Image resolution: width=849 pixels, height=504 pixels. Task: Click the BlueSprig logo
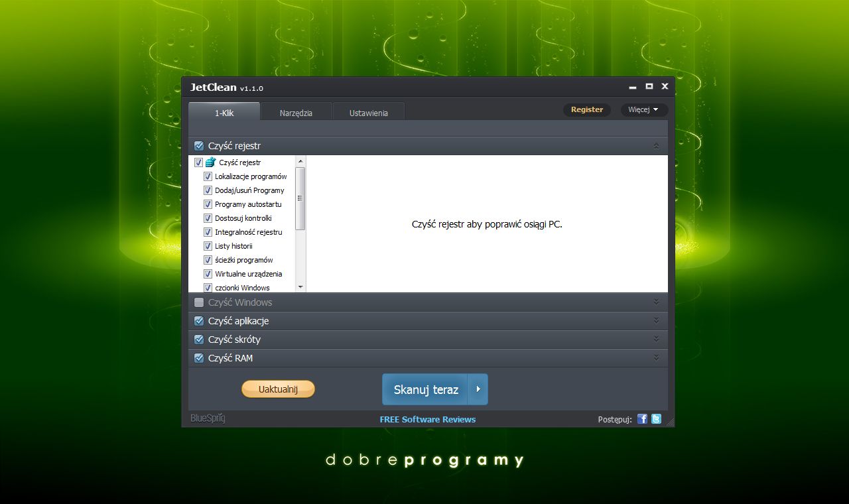tap(208, 418)
